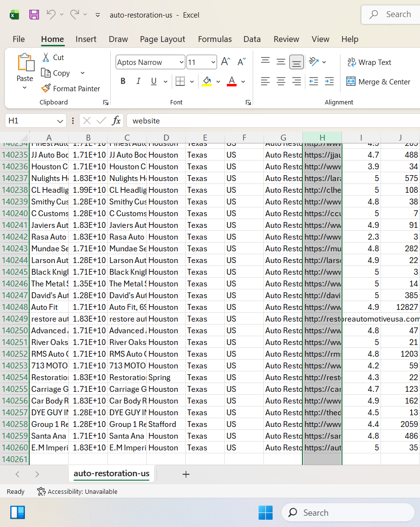Open the Page Layout tab

click(162, 40)
